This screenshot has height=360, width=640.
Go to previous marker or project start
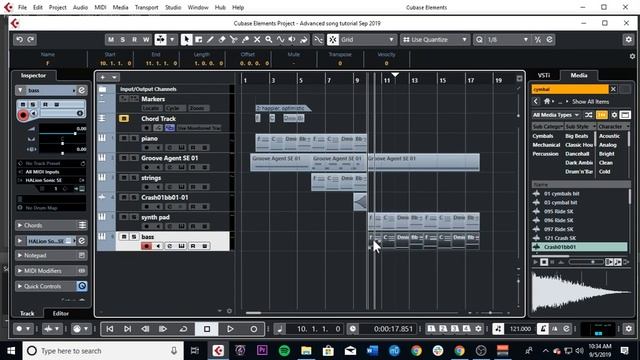[110, 329]
